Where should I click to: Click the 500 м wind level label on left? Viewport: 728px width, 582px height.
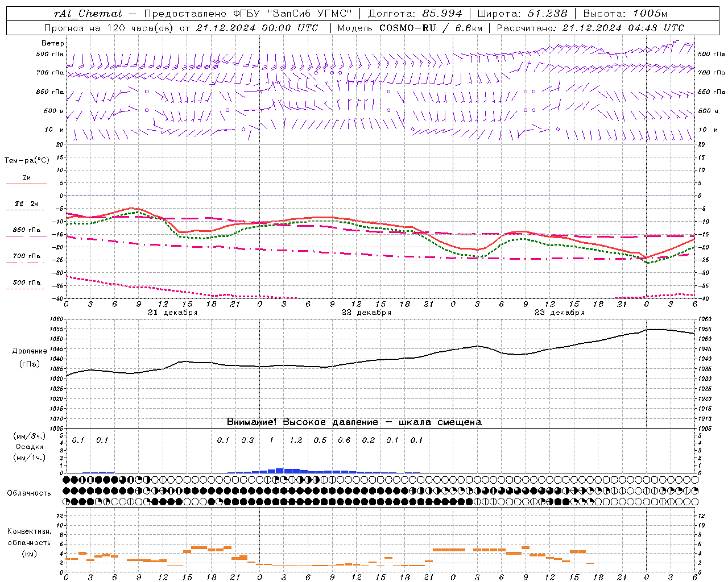point(55,111)
